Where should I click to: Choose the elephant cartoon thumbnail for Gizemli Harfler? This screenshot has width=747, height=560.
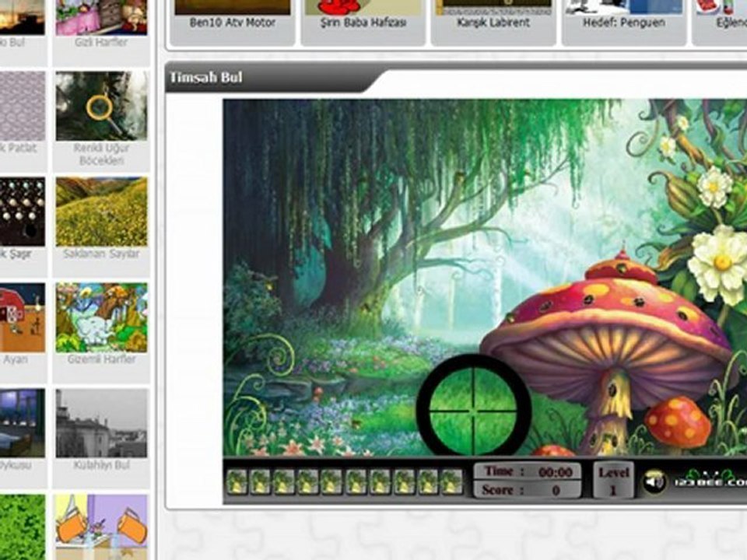point(101,317)
